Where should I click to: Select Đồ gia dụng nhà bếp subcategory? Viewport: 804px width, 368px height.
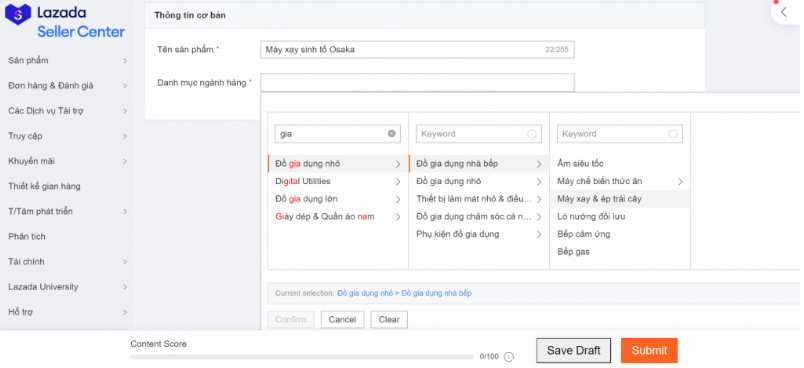pyautogui.click(x=479, y=163)
